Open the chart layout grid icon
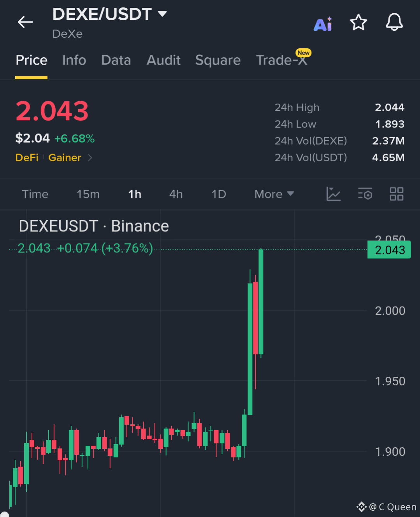The image size is (420, 517). coord(397,194)
